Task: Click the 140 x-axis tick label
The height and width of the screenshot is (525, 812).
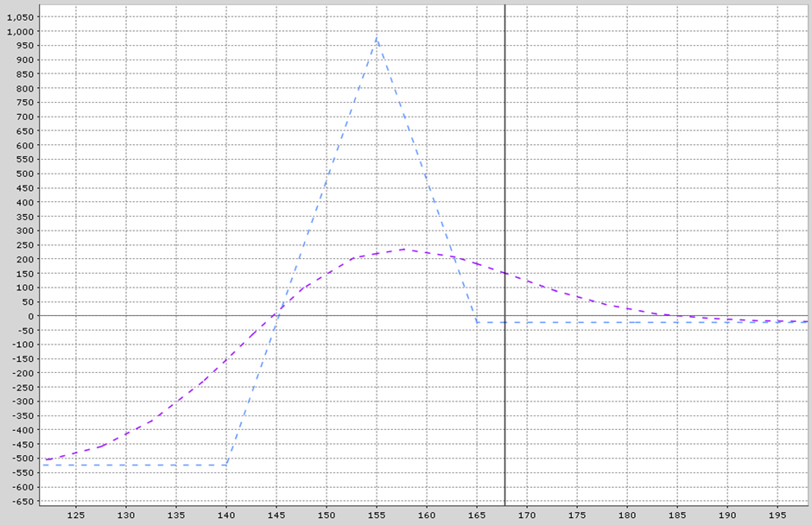Action: click(x=226, y=516)
